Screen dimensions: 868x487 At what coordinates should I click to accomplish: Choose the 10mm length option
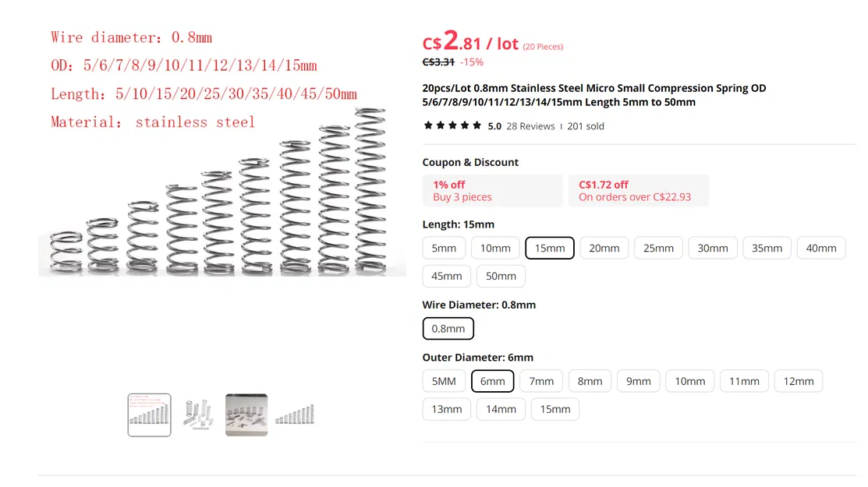click(x=495, y=249)
